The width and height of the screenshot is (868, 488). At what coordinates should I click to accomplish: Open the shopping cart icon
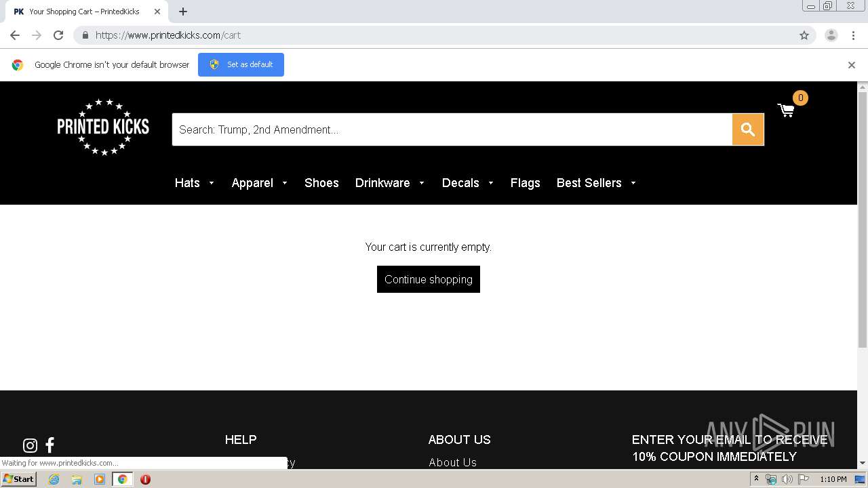[x=786, y=110]
